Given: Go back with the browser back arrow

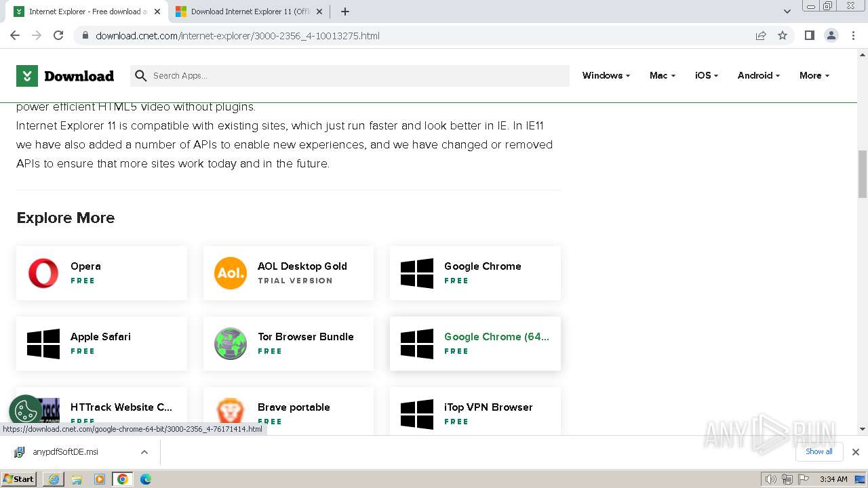Looking at the screenshot, I should (15, 35).
